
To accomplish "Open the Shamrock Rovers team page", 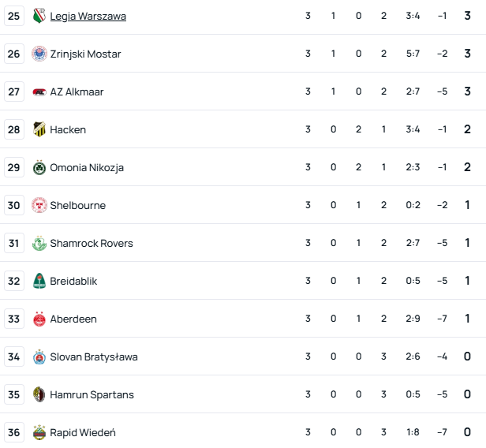I will tap(91, 243).
